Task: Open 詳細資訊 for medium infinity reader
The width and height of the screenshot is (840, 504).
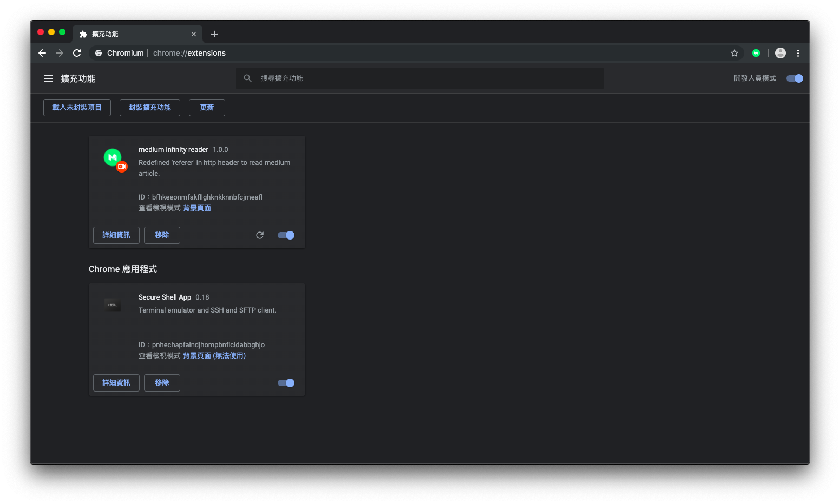Action: tap(116, 235)
